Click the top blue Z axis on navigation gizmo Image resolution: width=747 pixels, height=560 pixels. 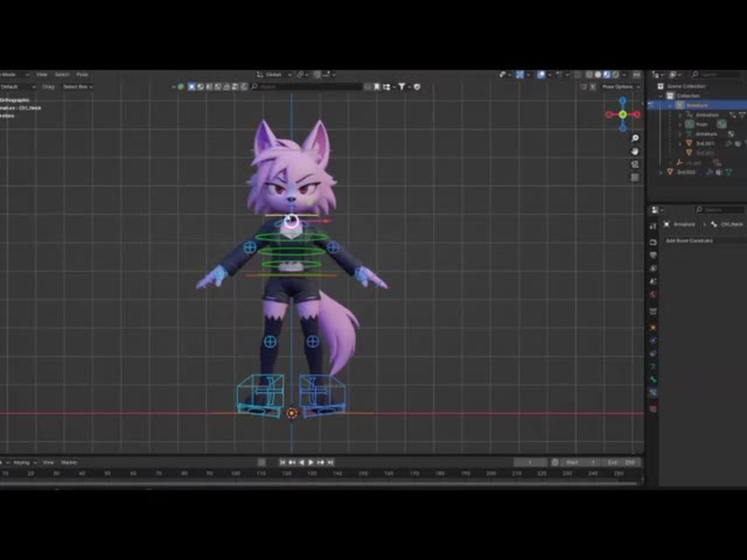[623, 101]
